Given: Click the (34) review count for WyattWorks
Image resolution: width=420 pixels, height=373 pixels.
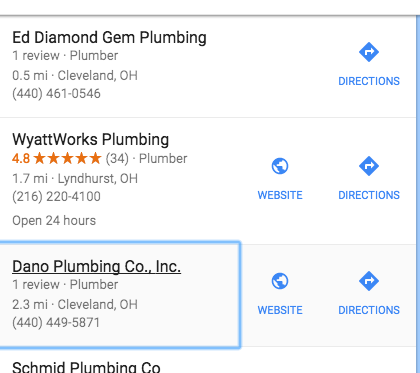Looking at the screenshot, I should (x=117, y=159).
